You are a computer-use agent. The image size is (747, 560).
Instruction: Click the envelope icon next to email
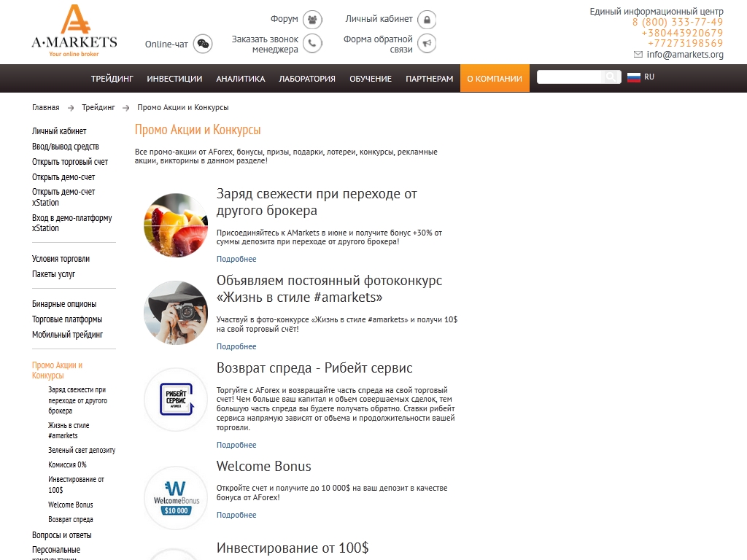[638, 55]
